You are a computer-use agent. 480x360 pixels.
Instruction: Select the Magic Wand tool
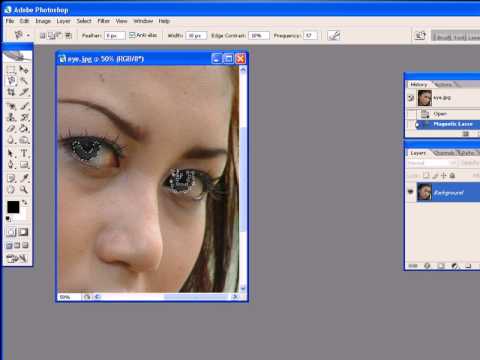24,81
